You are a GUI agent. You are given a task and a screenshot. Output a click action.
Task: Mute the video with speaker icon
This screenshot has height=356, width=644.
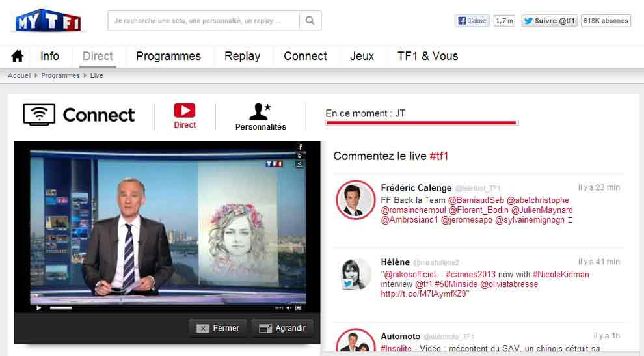pyautogui.click(x=289, y=308)
